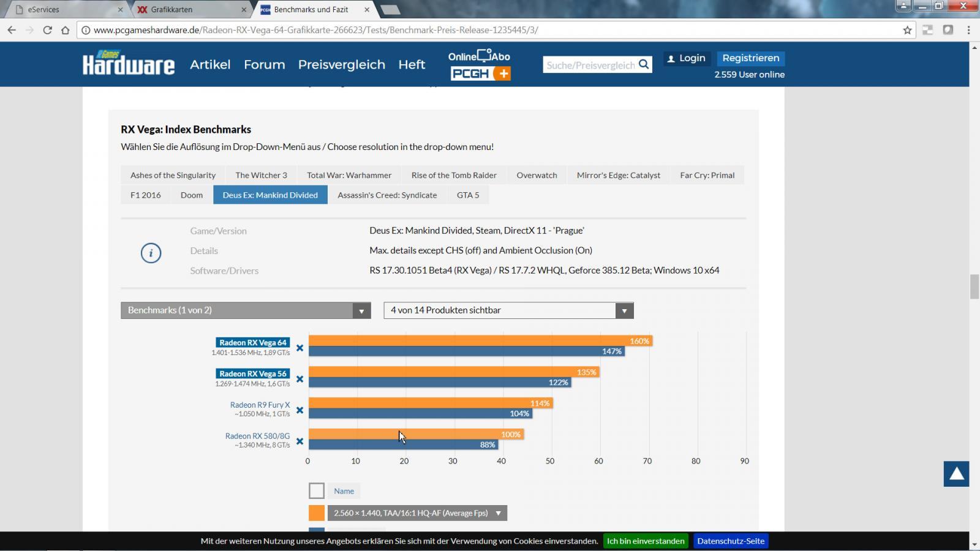Viewport: 980px width, 551px height.
Task: Remove Radeon RX Vega 64 from chart
Action: point(300,348)
